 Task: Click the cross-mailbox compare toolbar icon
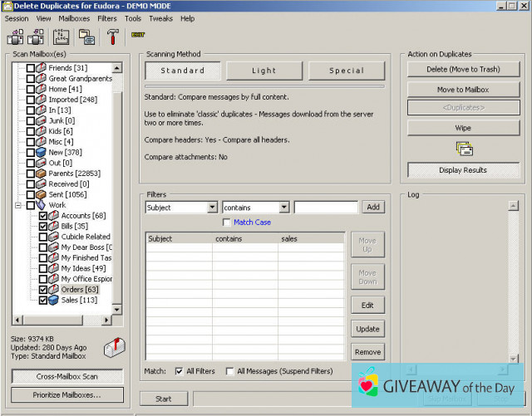(62, 37)
